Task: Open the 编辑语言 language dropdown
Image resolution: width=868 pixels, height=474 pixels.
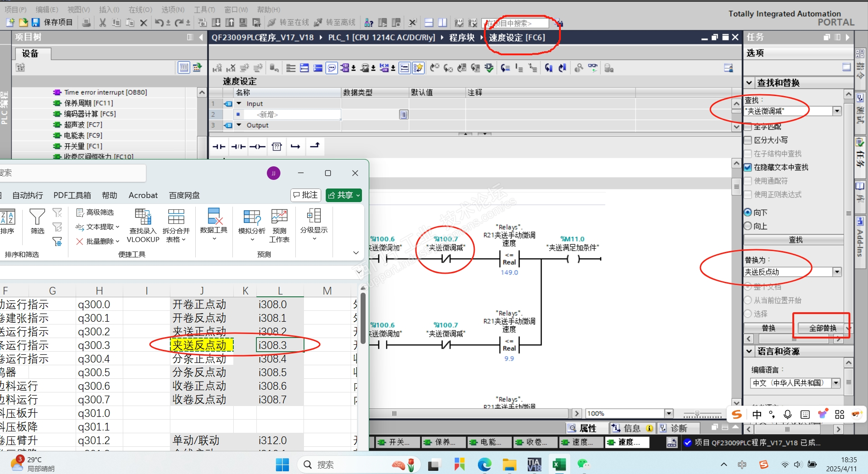Action: (x=836, y=383)
